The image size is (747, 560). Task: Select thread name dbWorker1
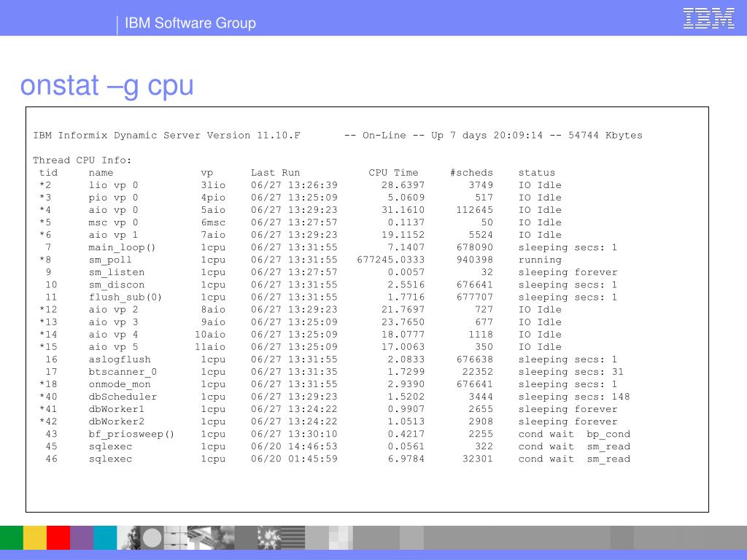[x=116, y=409]
